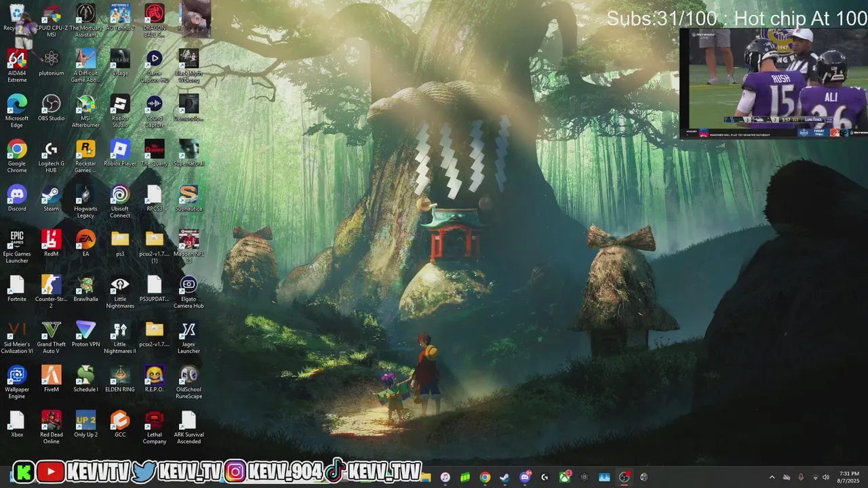
Task: Click the football game video overlay
Action: 774,83
